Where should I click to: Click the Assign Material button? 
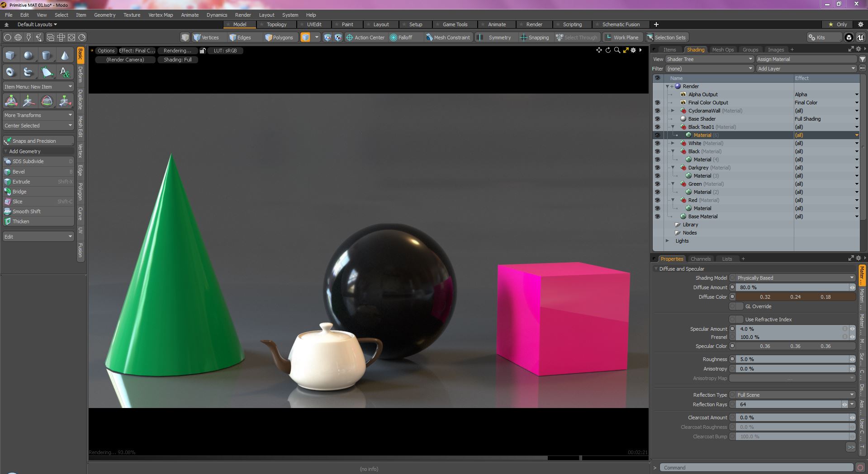pos(806,59)
